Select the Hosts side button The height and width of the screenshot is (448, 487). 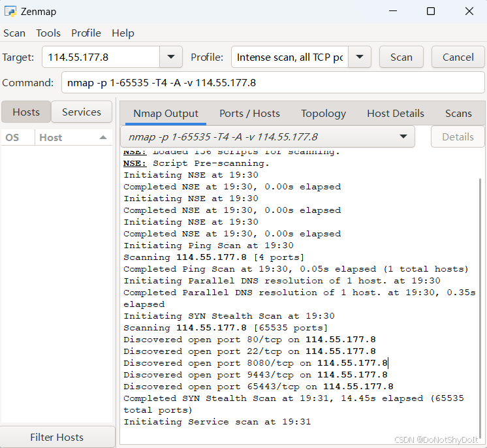(x=26, y=112)
